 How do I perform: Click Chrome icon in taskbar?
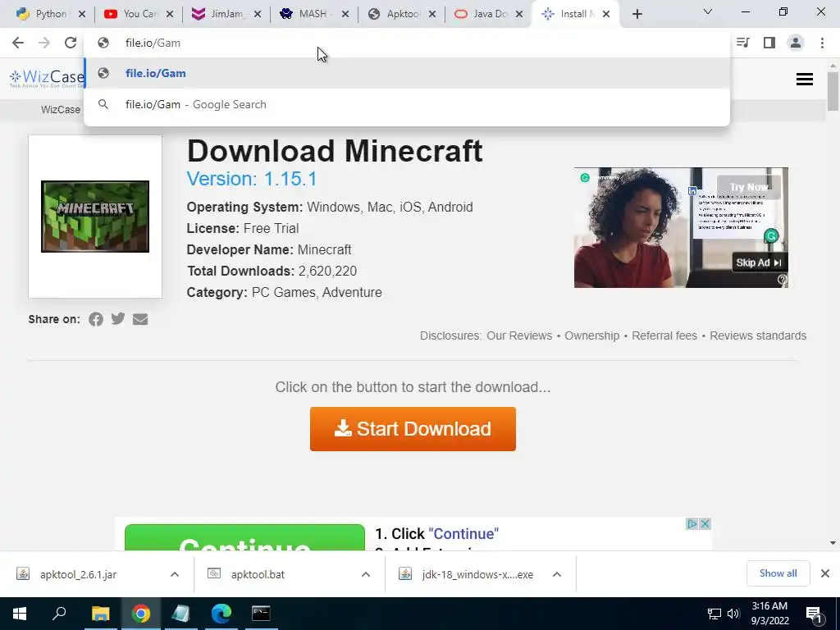coord(141,614)
